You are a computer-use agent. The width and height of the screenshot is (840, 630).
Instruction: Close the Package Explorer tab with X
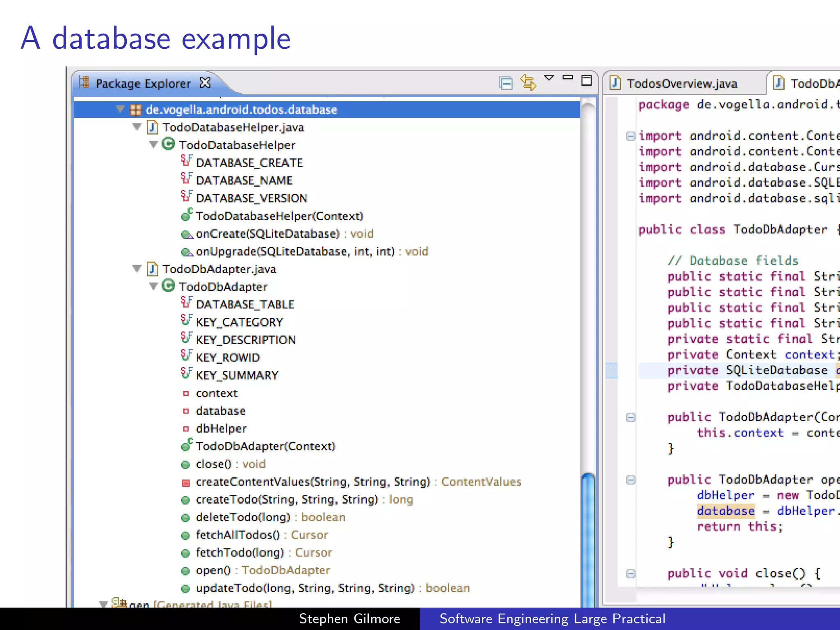(x=205, y=83)
